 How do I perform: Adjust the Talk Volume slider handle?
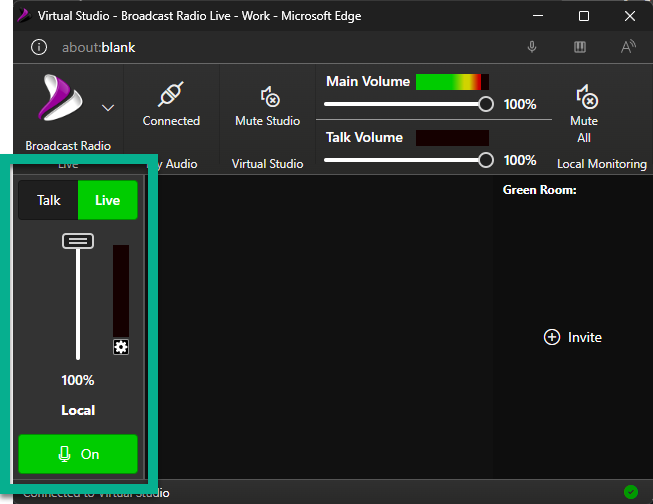coord(486,160)
